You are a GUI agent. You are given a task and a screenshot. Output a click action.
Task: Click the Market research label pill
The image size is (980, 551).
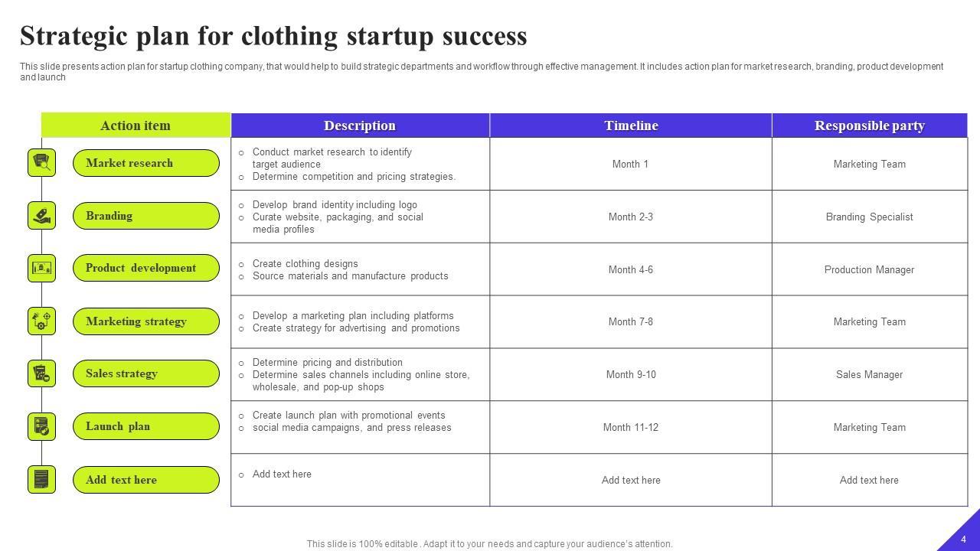pyautogui.click(x=145, y=163)
